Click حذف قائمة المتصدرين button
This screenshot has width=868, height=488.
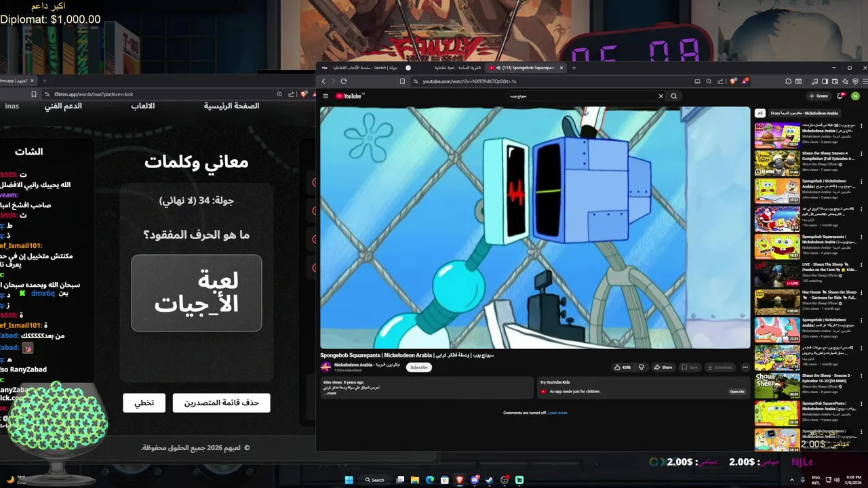[x=221, y=403]
